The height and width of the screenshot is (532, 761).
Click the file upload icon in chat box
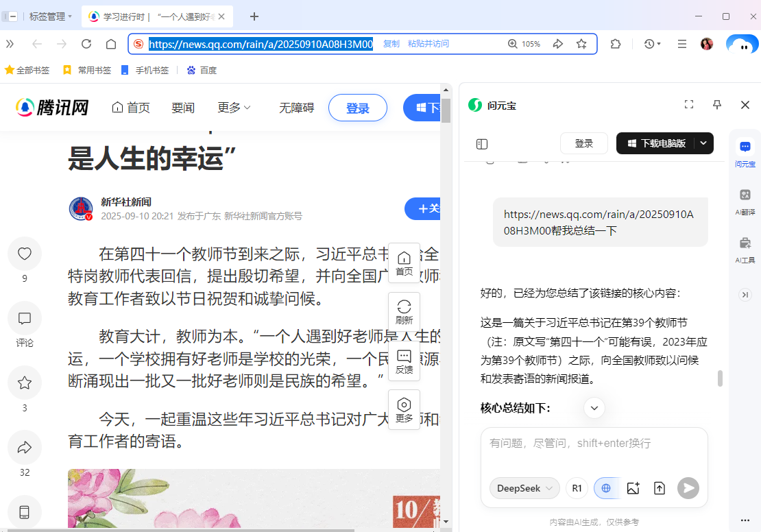[659, 488]
